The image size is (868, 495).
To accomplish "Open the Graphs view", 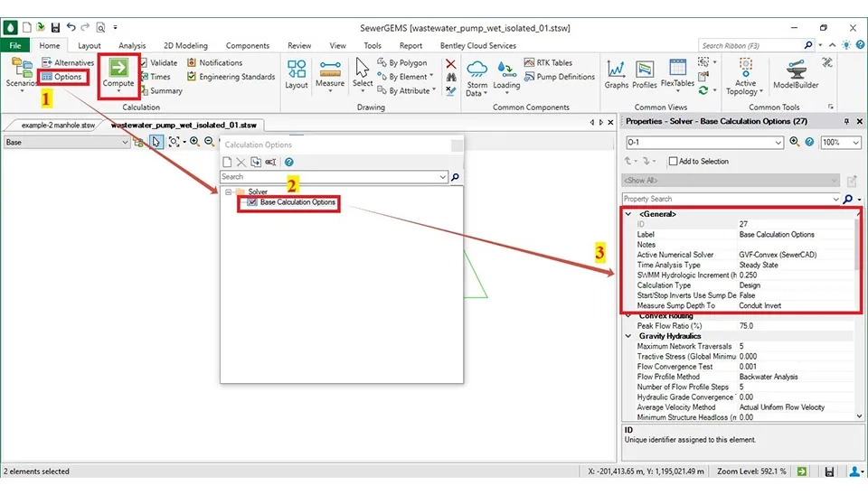I will point(617,74).
